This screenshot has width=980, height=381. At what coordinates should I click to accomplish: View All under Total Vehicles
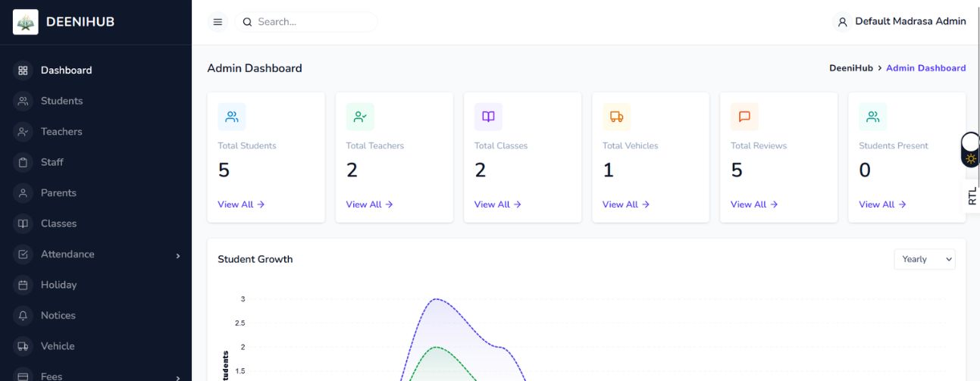pyautogui.click(x=626, y=205)
